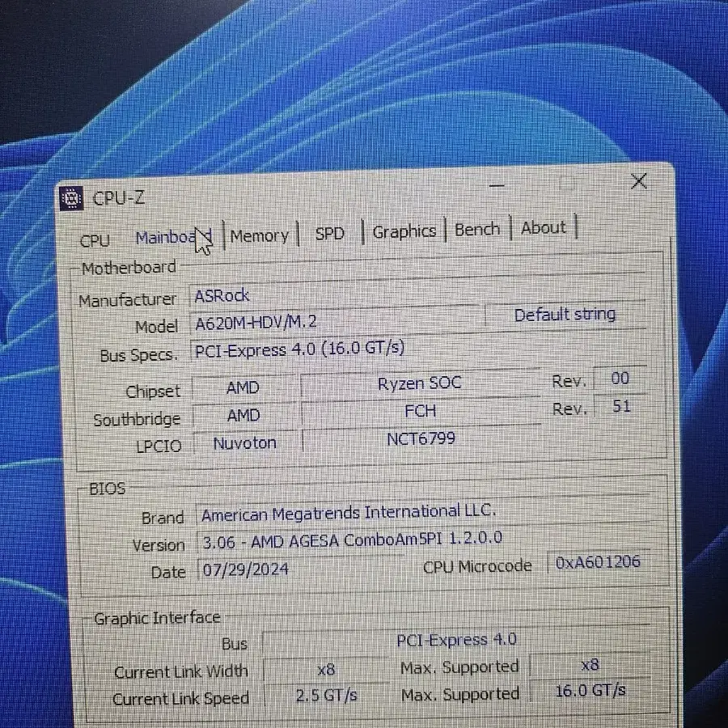Minimize the CPU-Z window

[497, 185]
